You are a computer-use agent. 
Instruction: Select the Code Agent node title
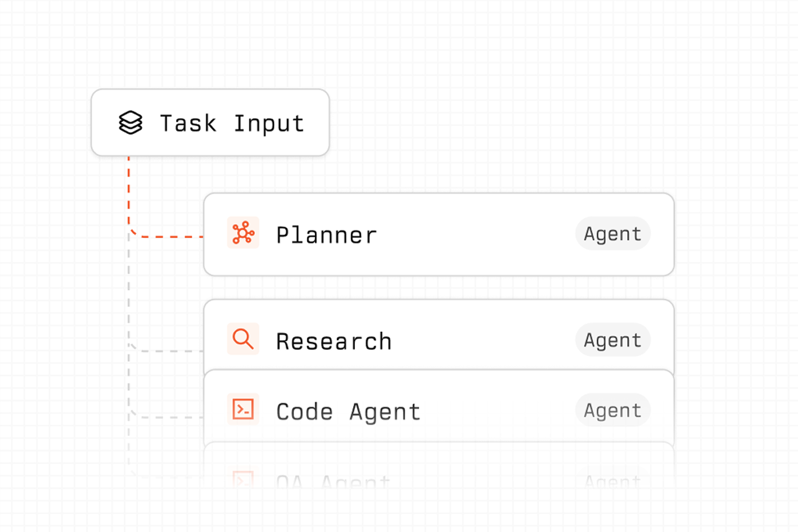tap(348, 411)
